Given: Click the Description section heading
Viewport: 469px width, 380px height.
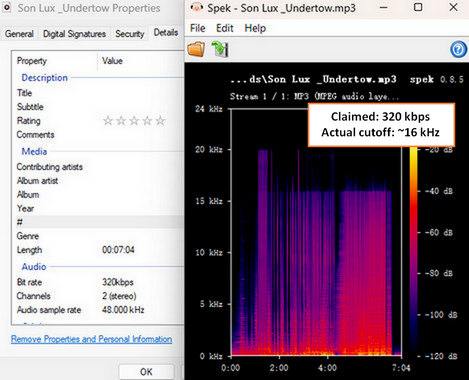Looking at the screenshot, I should tap(44, 78).
